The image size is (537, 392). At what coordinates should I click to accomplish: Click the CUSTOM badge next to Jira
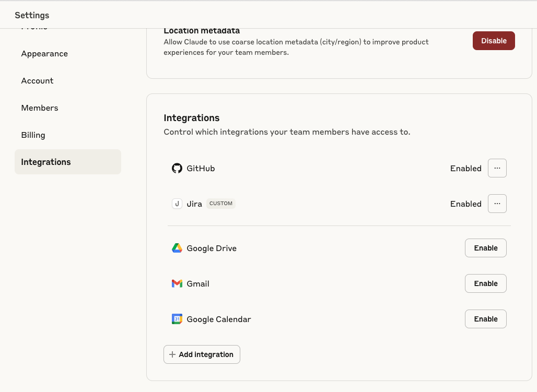(221, 204)
